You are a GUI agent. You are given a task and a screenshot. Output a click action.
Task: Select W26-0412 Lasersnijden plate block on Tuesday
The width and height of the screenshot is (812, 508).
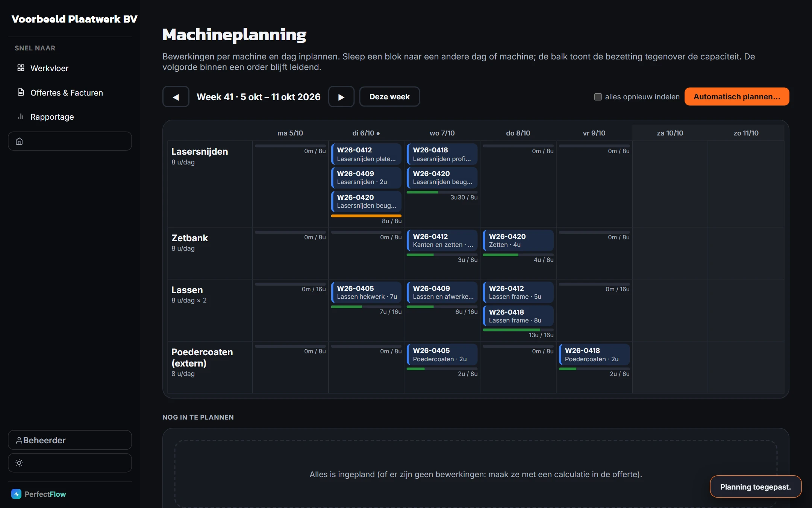366,154
